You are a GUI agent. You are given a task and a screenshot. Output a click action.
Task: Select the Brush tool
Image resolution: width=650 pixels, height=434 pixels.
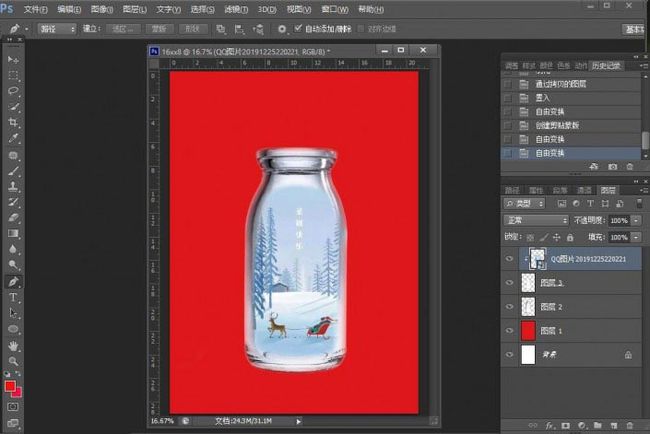click(13, 171)
